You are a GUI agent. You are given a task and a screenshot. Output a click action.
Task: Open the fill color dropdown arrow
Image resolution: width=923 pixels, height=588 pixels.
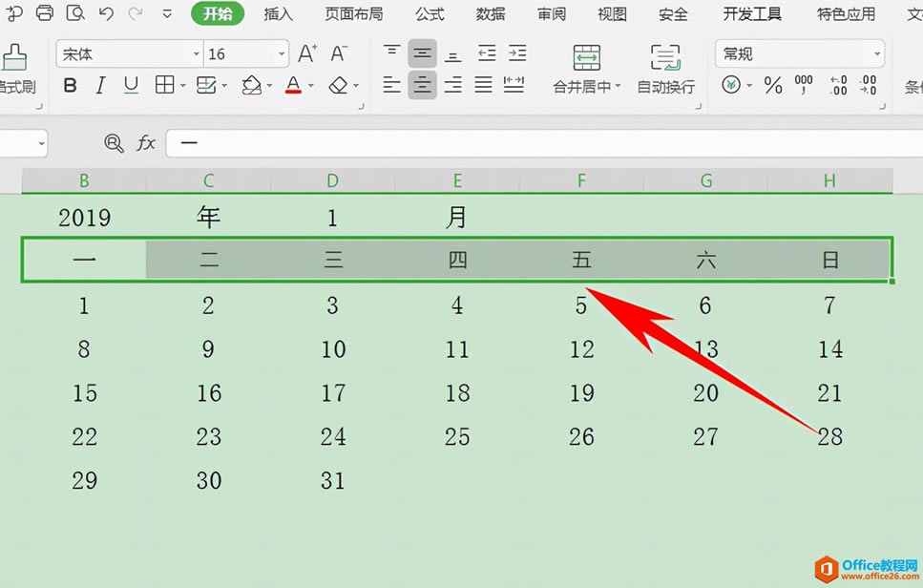(x=269, y=86)
